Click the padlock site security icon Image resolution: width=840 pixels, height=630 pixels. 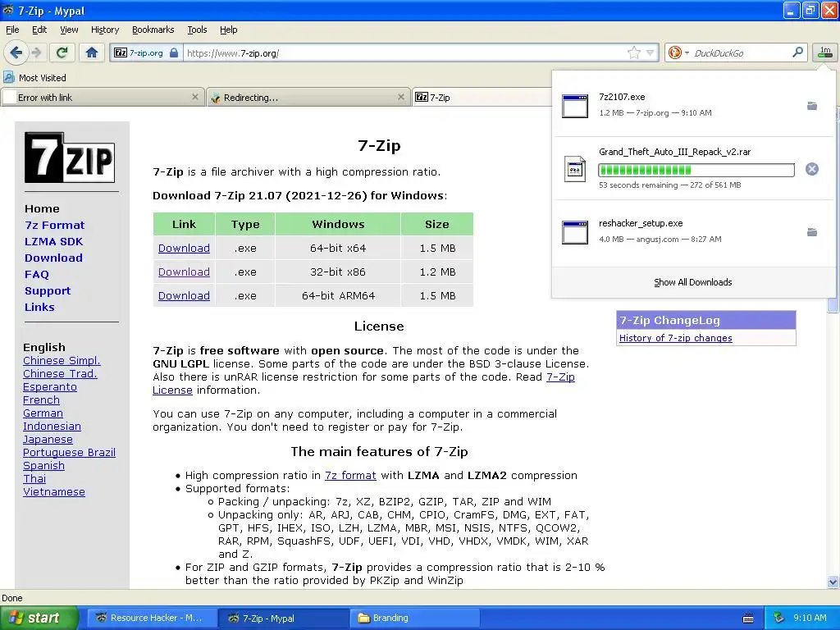click(174, 52)
